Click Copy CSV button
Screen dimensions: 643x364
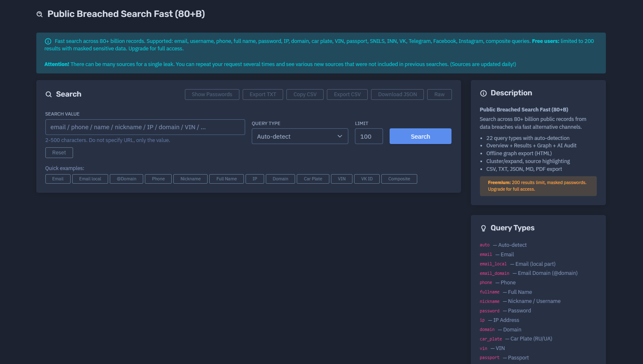coord(305,95)
